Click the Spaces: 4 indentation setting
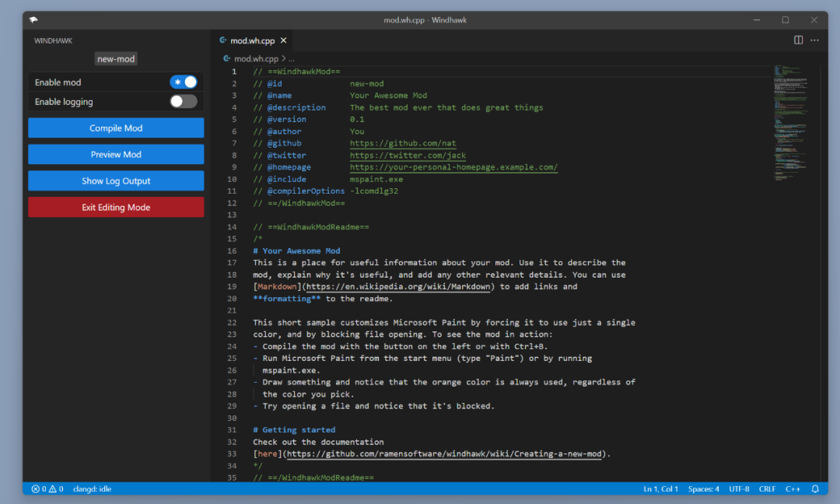The image size is (840, 504). click(x=703, y=489)
